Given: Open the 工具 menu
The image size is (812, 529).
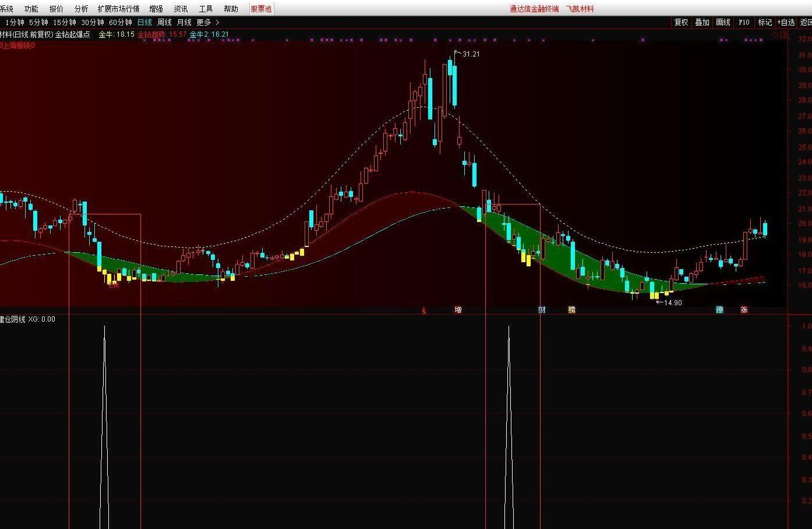Looking at the screenshot, I should coord(206,9).
